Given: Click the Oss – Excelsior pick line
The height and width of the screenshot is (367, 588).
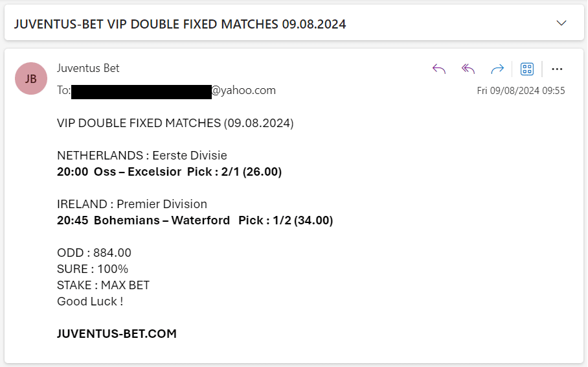Looking at the screenshot, I should coord(169,172).
